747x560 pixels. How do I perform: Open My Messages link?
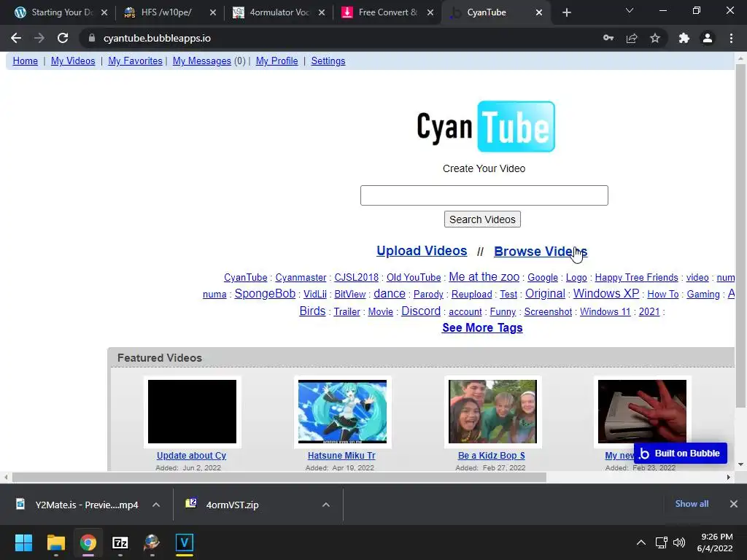(x=201, y=61)
